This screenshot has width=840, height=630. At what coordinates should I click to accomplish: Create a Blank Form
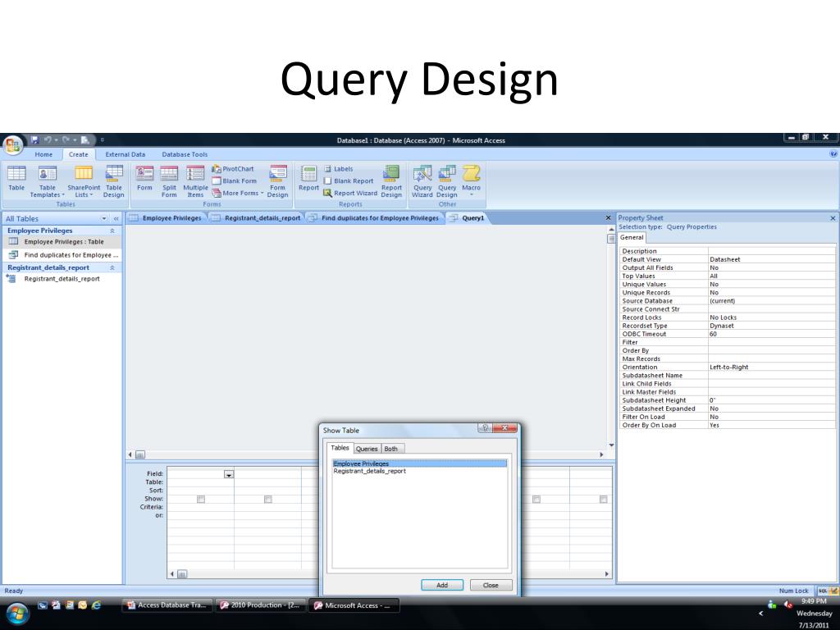234,181
